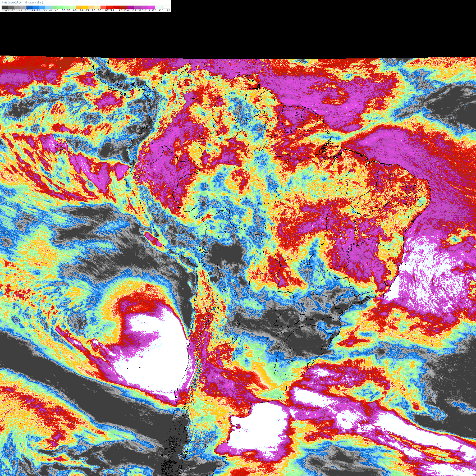The image size is (476, 476).
Task: Click the '10.5' legend value
Action: pyautogui.click(x=134, y=10)
